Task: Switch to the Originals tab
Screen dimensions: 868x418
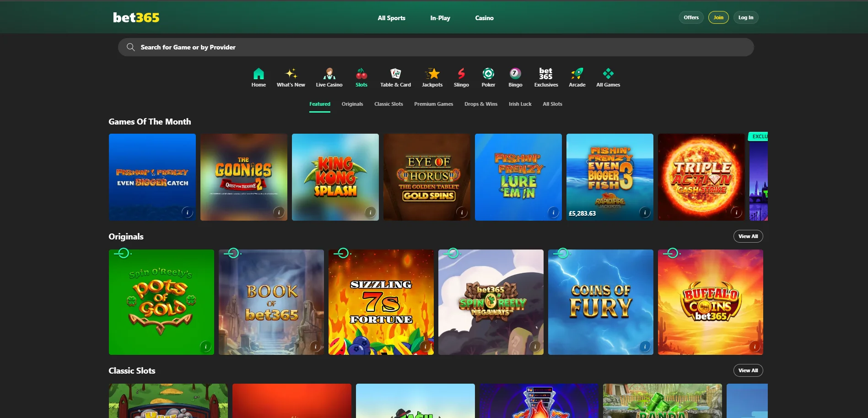Action: 352,104
